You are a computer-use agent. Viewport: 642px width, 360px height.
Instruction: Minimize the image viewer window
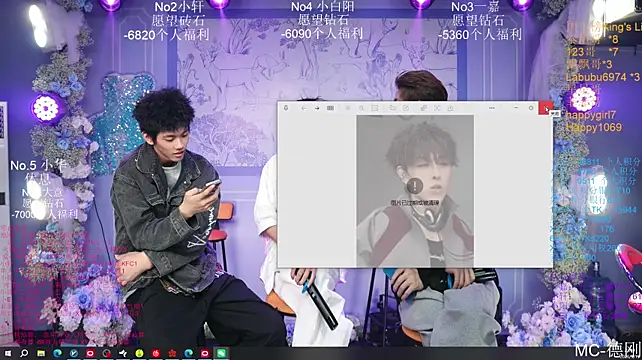[x=516, y=108]
